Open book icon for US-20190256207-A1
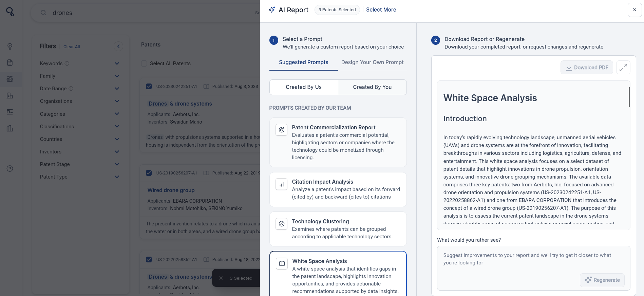This screenshot has width=644, height=296. pyautogui.click(x=206, y=173)
